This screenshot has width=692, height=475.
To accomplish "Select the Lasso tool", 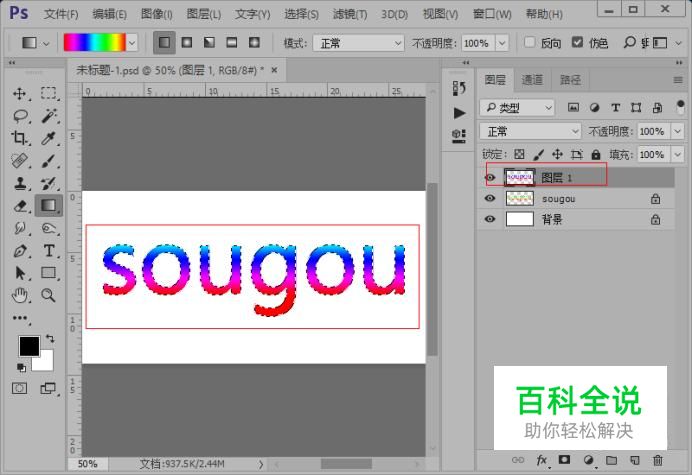I will (20, 116).
